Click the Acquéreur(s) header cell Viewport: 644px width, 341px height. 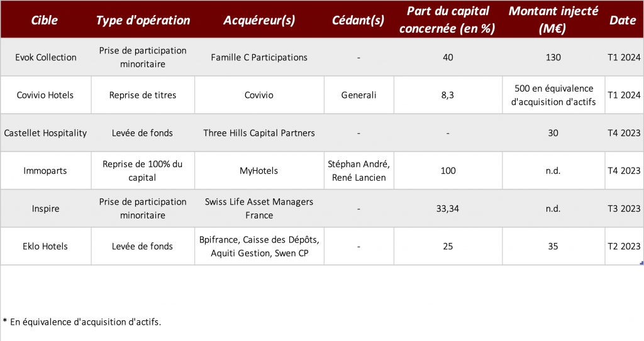(x=259, y=19)
